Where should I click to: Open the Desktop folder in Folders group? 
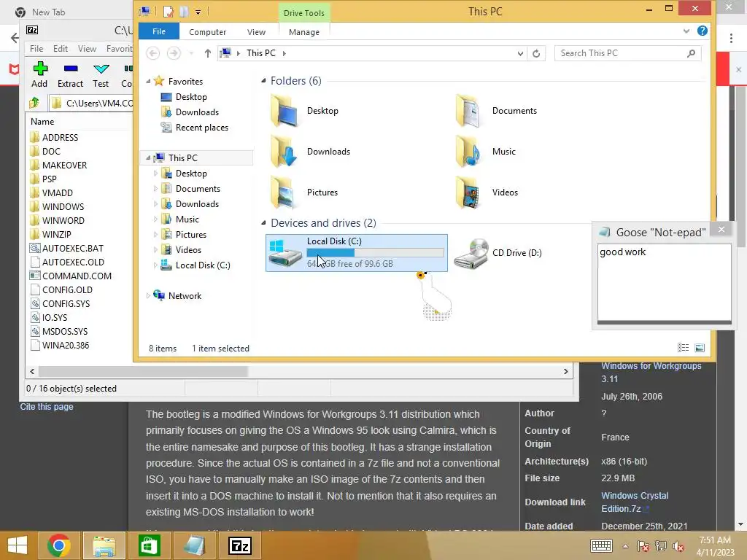(305, 111)
